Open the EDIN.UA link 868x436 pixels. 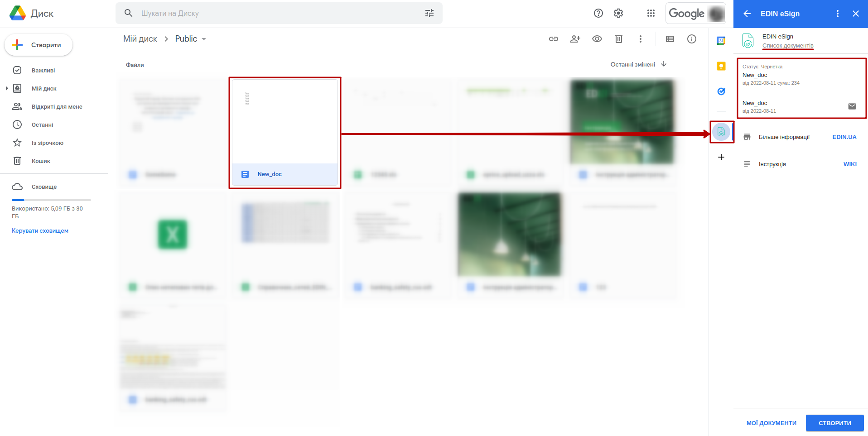click(844, 137)
